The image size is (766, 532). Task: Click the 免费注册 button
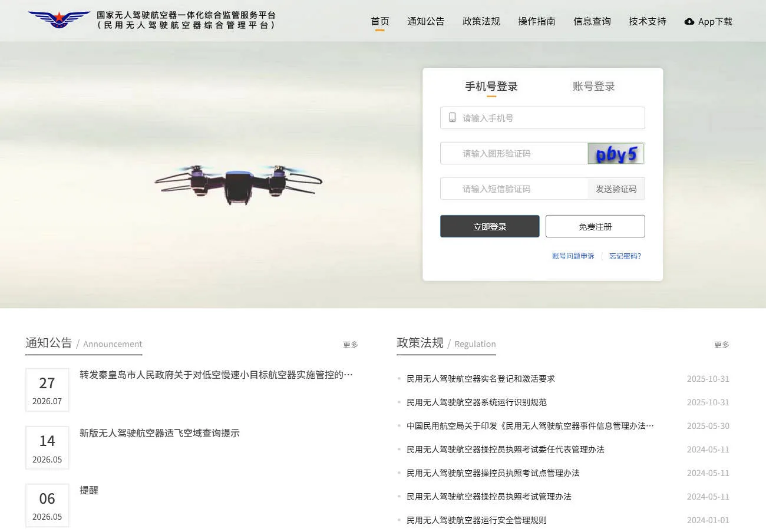click(x=595, y=226)
